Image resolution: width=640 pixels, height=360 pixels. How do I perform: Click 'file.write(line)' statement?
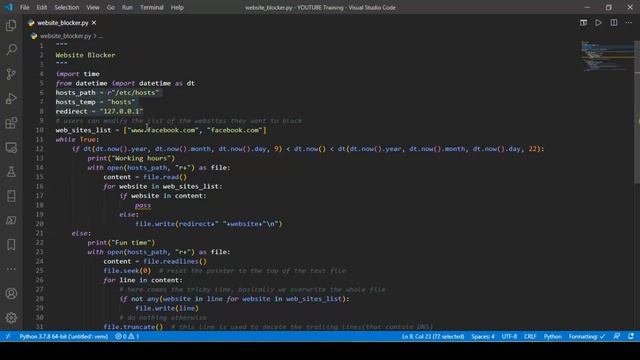[167, 308]
